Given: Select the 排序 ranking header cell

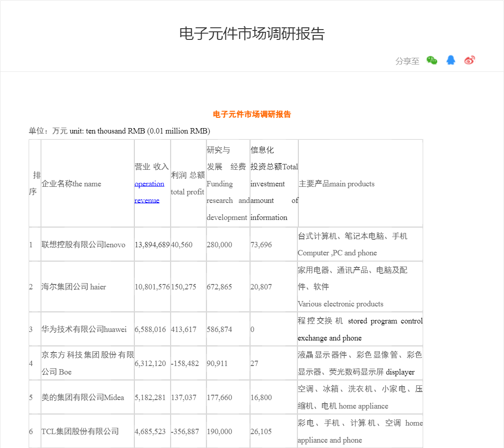Looking at the screenshot, I should pyautogui.click(x=34, y=184).
